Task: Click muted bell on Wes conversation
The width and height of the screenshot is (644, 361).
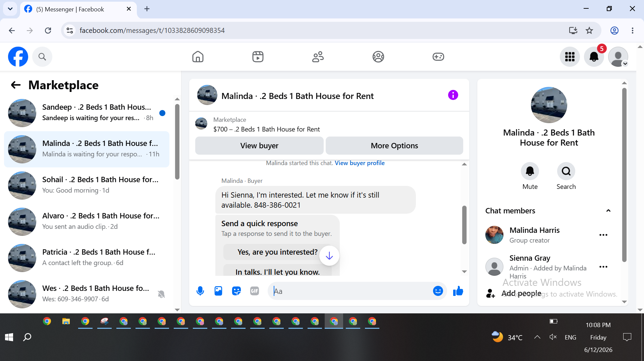Action: pyautogui.click(x=161, y=294)
